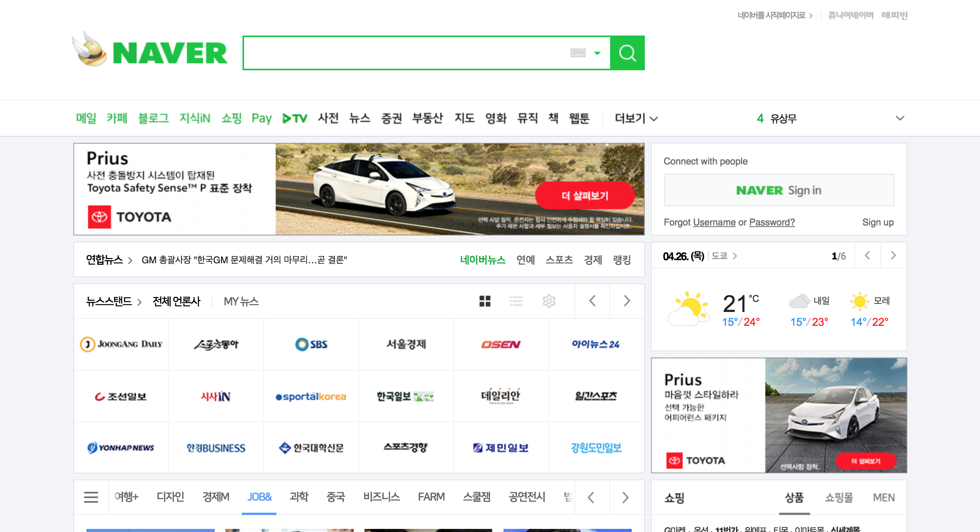Open 한국대학신문 publisher logo
Image resolution: width=980 pixels, height=532 pixels.
click(311, 448)
